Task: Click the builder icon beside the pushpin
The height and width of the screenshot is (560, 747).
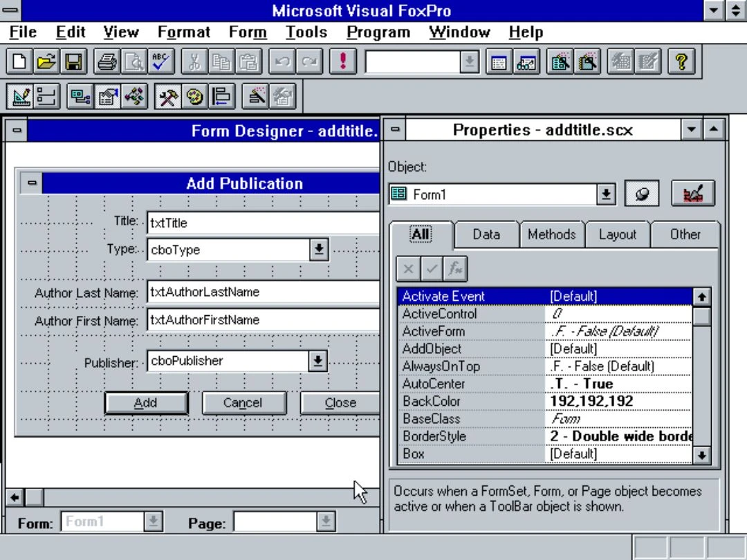Action: (692, 194)
